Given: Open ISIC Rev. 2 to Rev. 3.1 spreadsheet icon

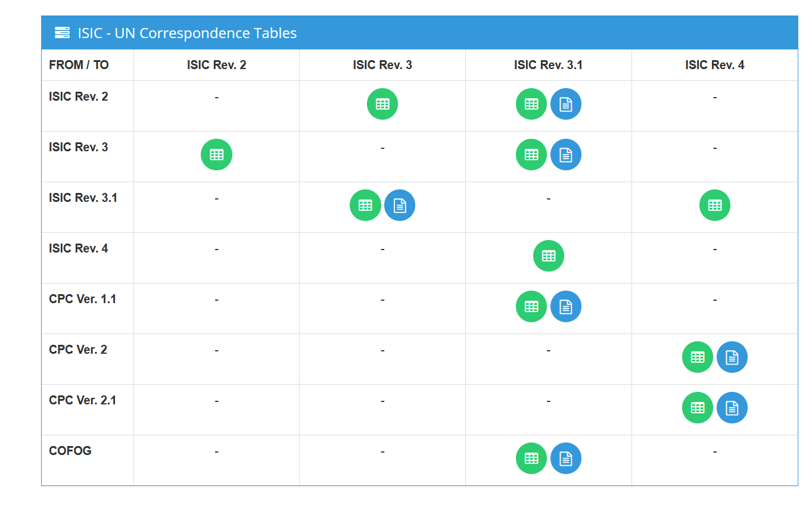Looking at the screenshot, I should pos(531,104).
